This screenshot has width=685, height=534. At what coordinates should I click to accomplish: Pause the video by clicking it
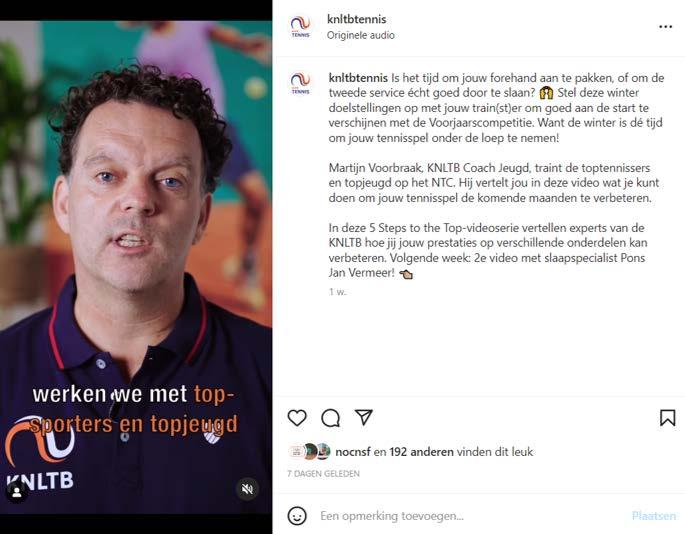pyautogui.click(x=136, y=267)
